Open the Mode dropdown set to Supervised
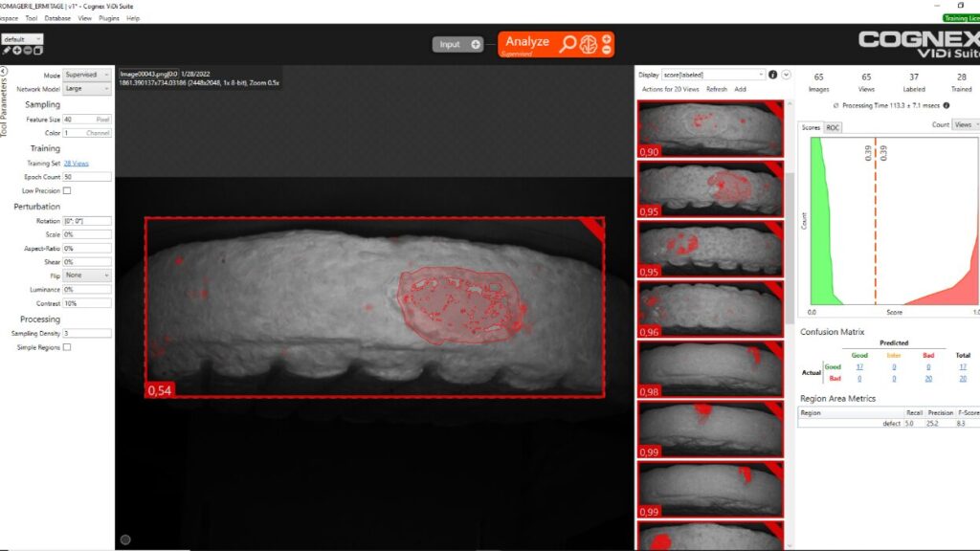The width and height of the screenshot is (980, 551). [87, 75]
